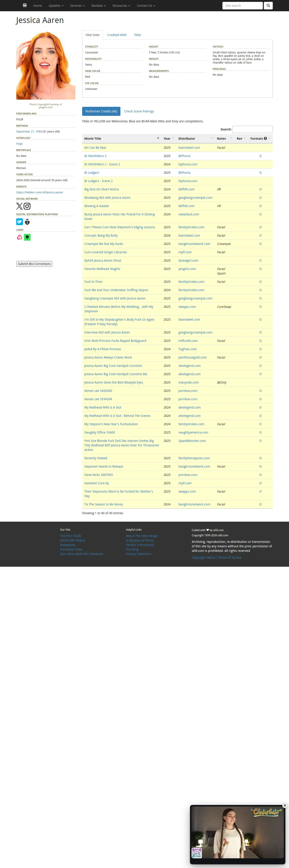
Task: Click the magnifier search button
Action: click(x=268, y=6)
